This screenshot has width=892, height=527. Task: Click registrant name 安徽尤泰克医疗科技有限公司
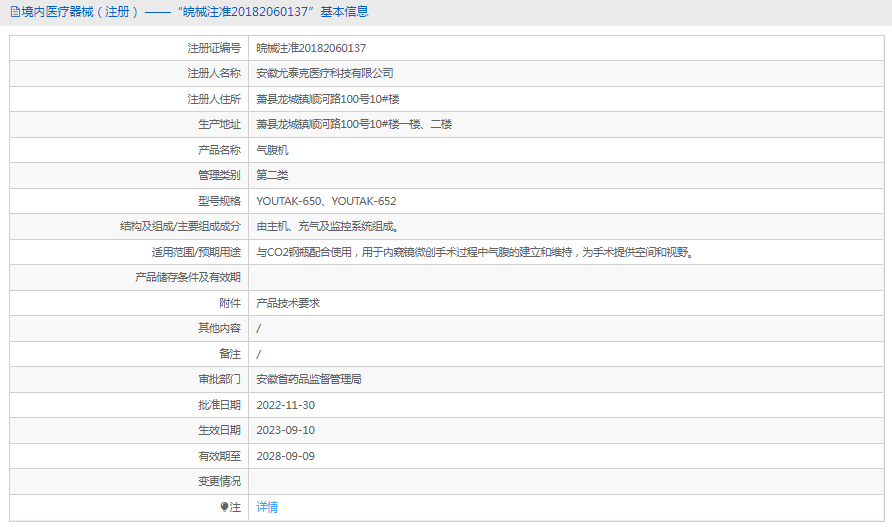tap(325, 73)
